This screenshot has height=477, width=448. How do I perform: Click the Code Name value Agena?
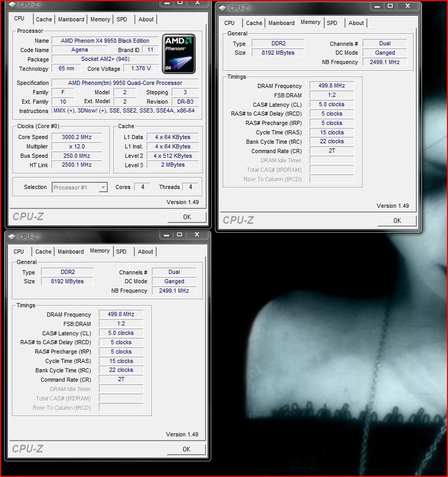click(80, 49)
